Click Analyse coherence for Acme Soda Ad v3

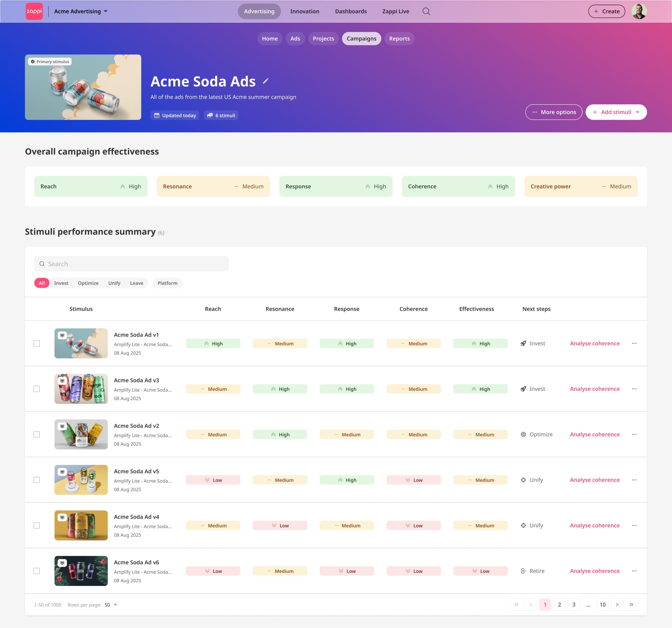click(594, 389)
